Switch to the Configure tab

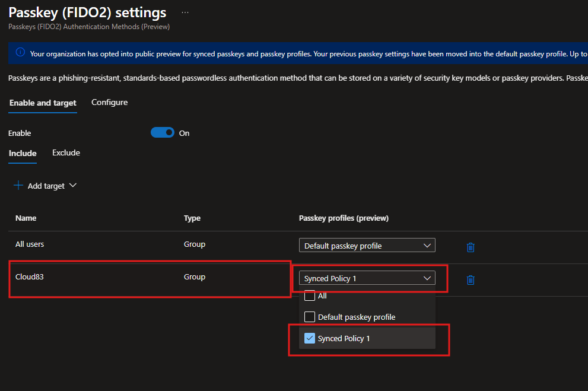tap(109, 103)
